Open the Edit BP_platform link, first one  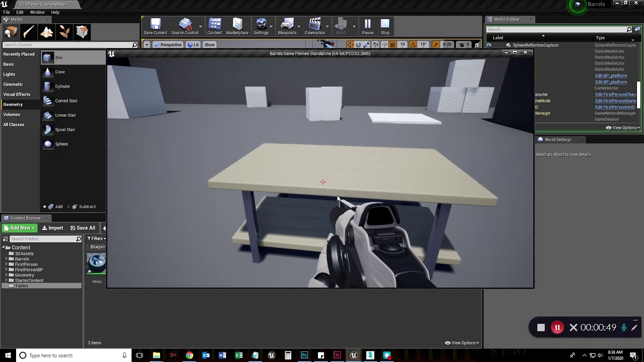pos(611,76)
